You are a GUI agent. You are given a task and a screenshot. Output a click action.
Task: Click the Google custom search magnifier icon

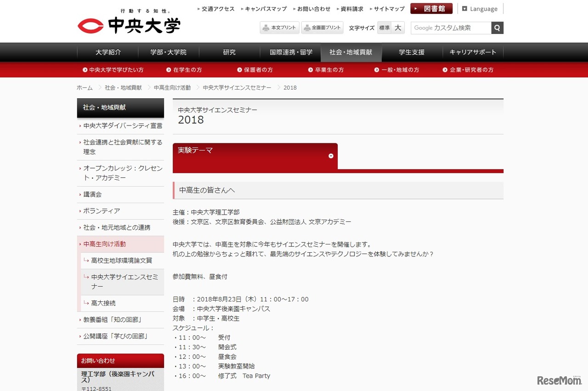click(497, 28)
